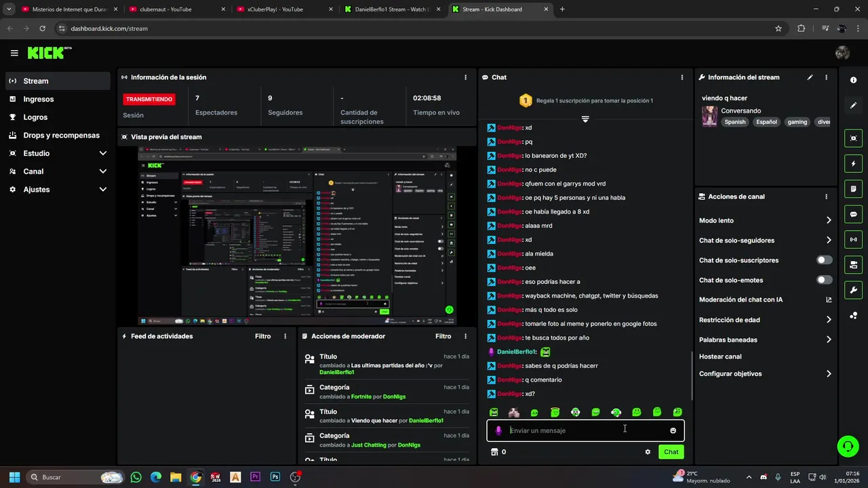
Task: Click the message input field
Action: [585, 430]
